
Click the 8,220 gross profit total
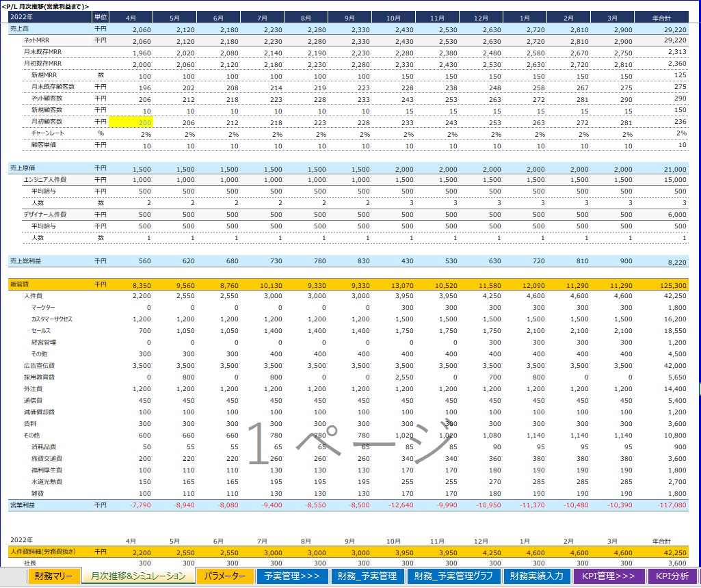(677, 263)
